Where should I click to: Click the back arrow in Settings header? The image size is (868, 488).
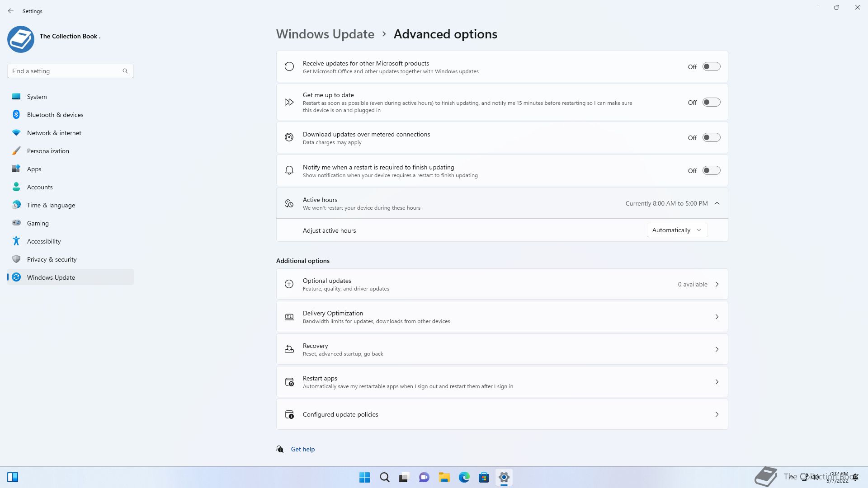(11, 11)
